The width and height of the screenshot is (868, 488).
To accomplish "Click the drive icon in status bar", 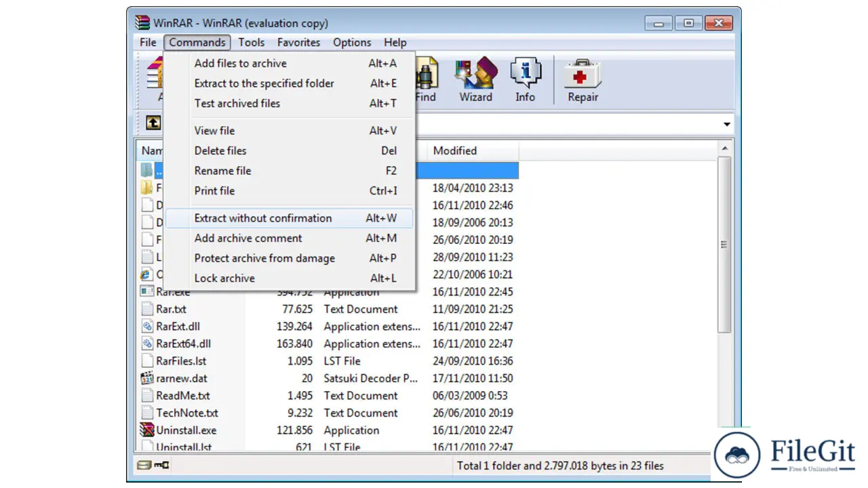I will tap(144, 465).
